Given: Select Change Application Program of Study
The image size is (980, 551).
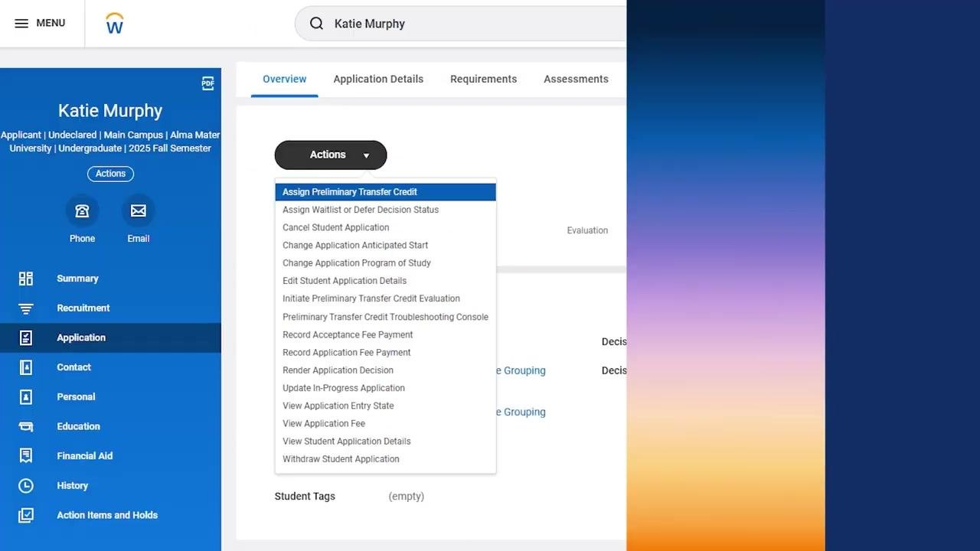Looking at the screenshot, I should coord(385,263).
